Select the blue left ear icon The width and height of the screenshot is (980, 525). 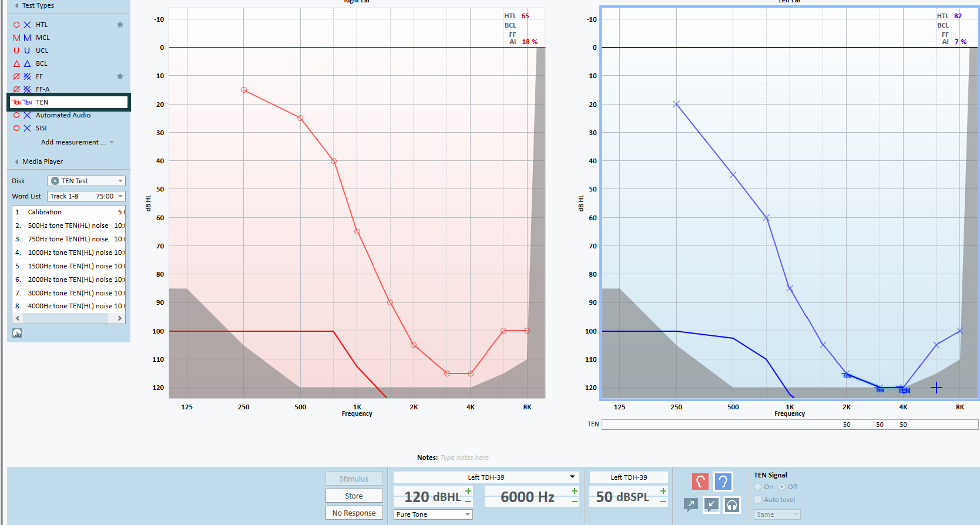coord(723,482)
